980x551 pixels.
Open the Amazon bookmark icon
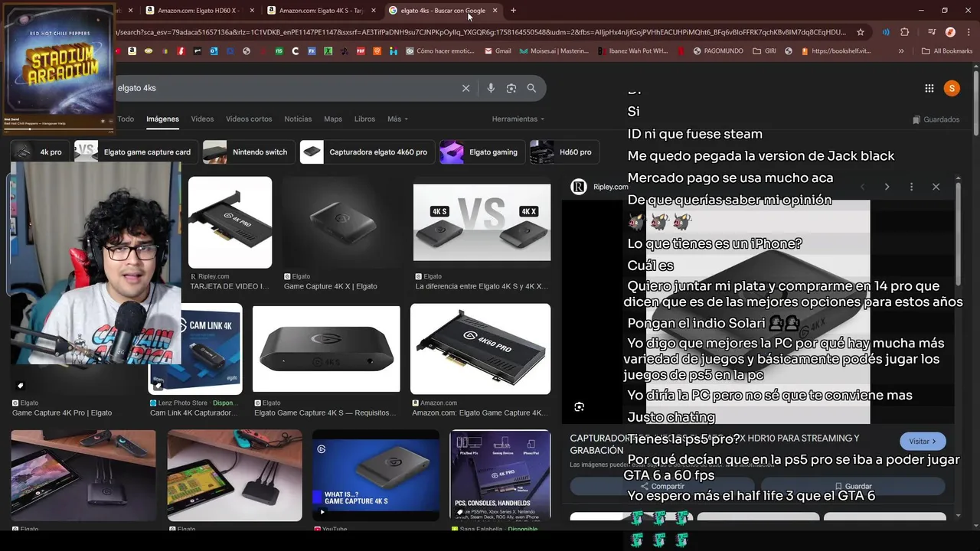point(132,51)
